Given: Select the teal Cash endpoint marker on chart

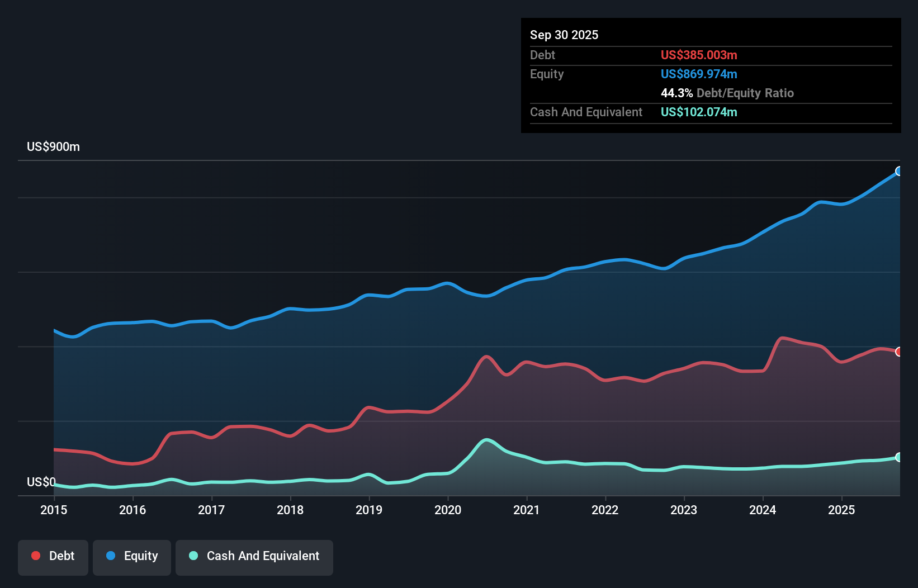Looking at the screenshot, I should 898,457.
